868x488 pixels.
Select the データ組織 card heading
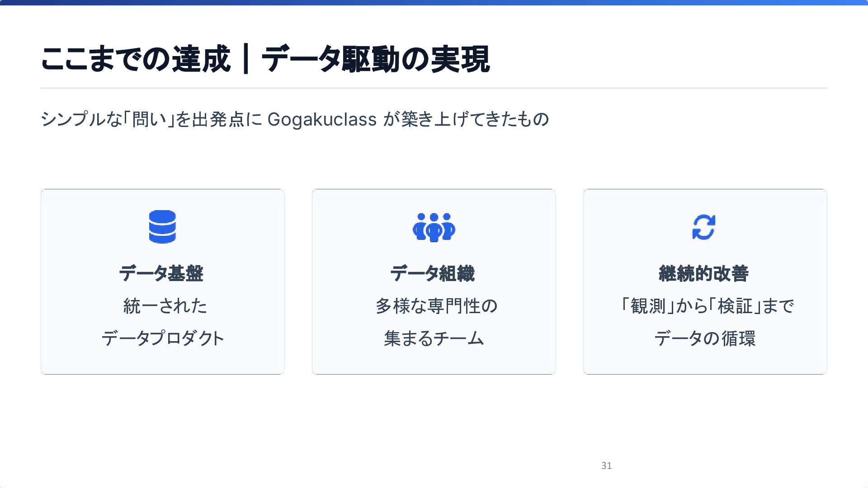(433, 273)
